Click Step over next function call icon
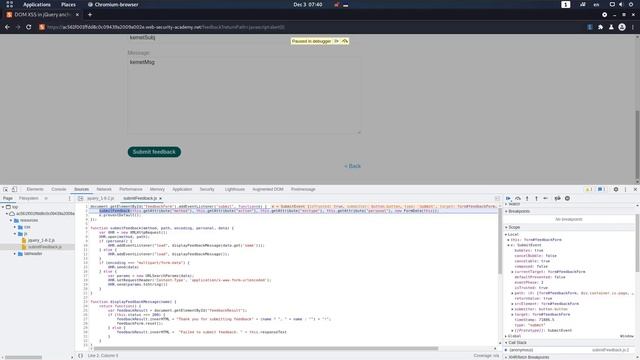Screen dimensions: 640x360 point(518,198)
